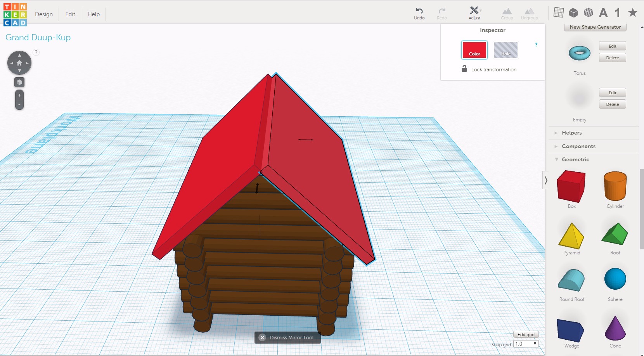Open the number 1 shapes icon
644x356 pixels.
pos(618,13)
